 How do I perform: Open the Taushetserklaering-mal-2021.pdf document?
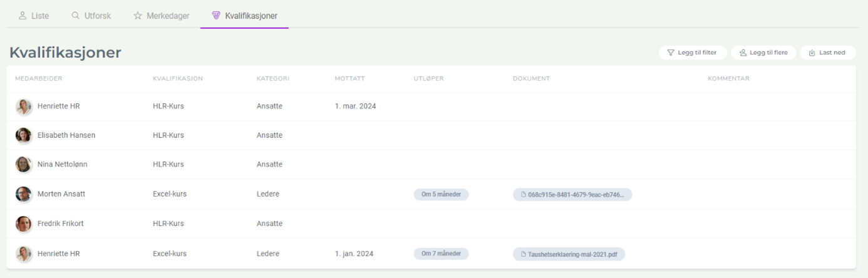569,254
